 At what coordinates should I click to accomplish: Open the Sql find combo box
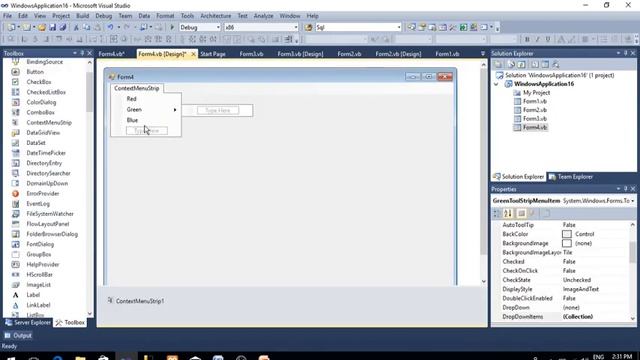click(399, 27)
